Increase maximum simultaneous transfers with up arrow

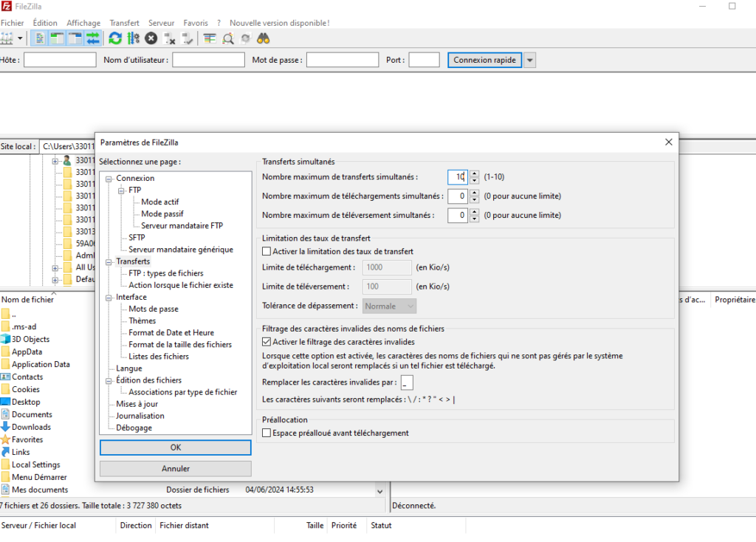474,174
